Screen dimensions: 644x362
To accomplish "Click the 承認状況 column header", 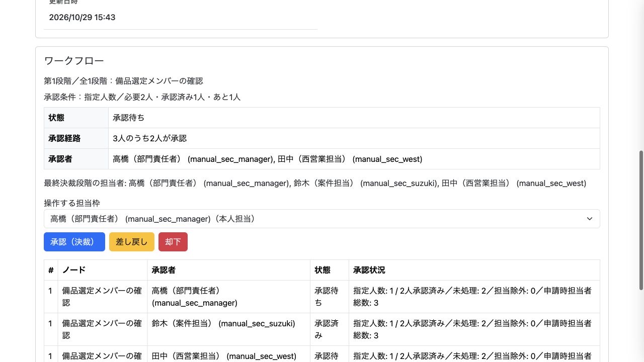I will [474, 270].
